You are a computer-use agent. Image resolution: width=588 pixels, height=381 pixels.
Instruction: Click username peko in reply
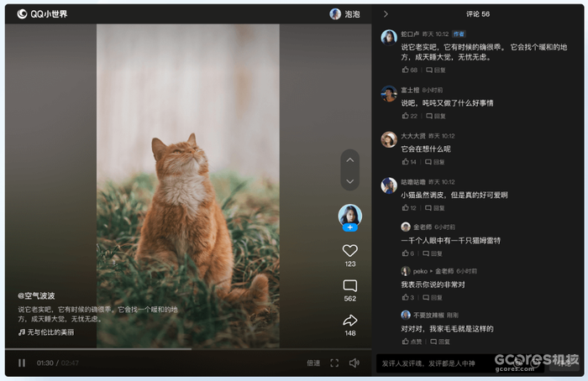coord(420,271)
